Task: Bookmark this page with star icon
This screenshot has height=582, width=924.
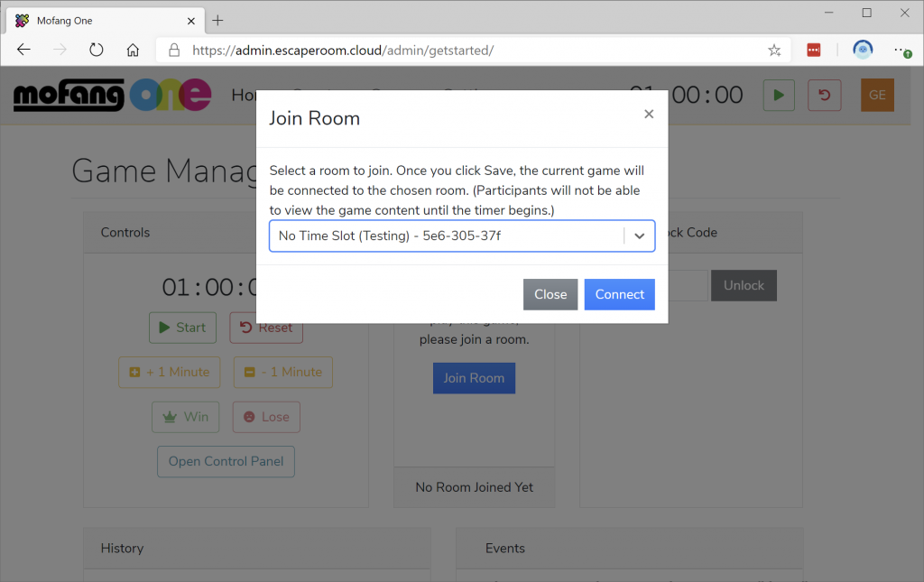Action: coord(774,51)
